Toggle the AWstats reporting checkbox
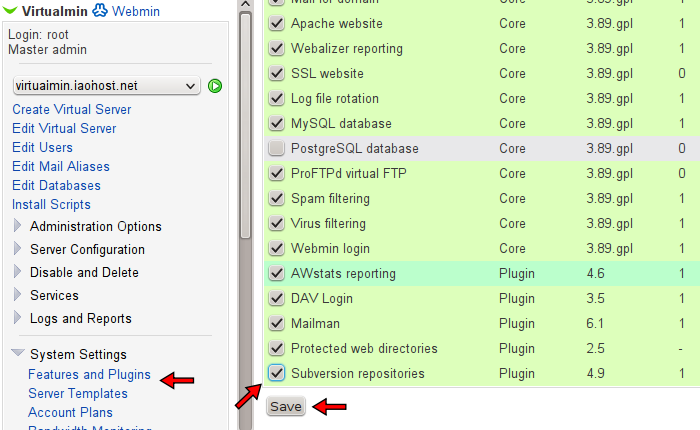Viewport: 700px width, 430px height. coord(277,273)
